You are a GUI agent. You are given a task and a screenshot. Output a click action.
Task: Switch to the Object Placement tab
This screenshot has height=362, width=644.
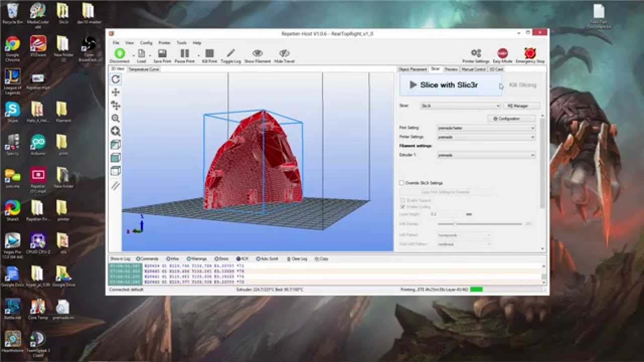(413, 69)
